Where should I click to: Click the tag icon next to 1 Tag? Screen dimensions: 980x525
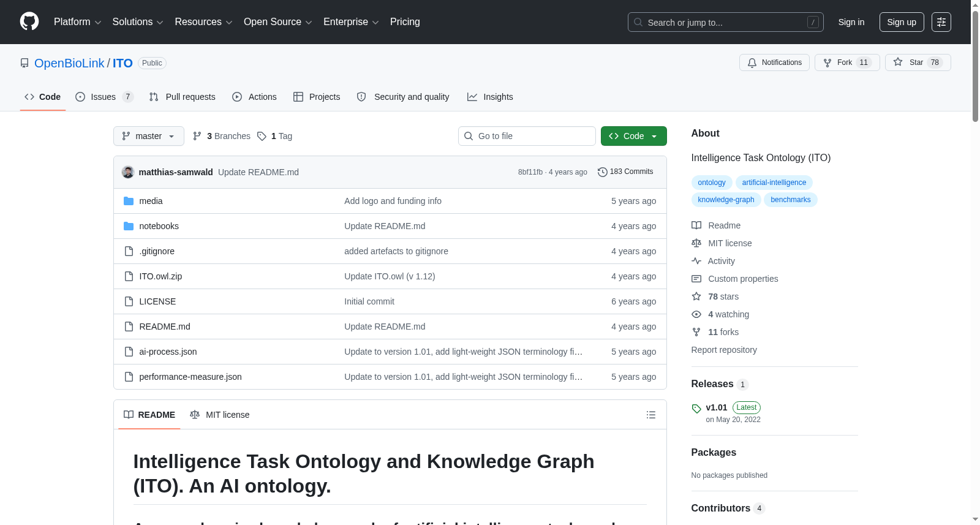click(262, 136)
